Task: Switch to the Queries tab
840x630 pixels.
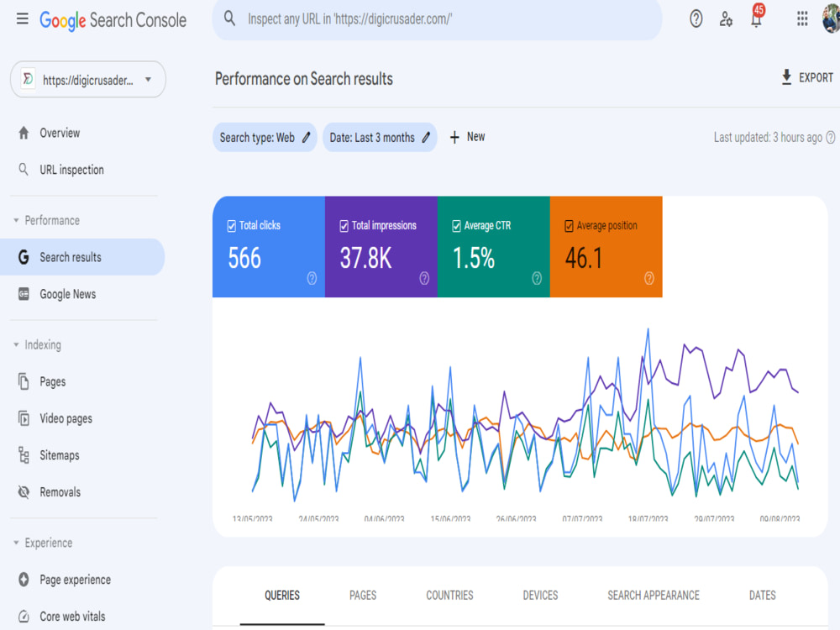Action: pos(282,596)
